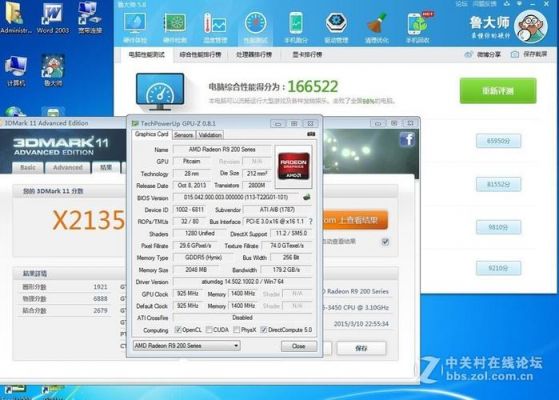Open the 计算机 Computer desktop icon

click(x=16, y=71)
